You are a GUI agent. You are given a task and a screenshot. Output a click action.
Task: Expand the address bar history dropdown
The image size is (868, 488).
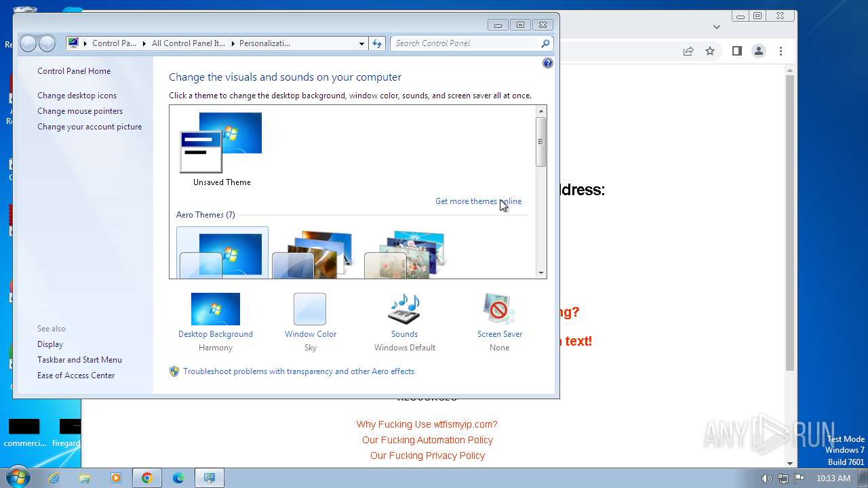(361, 43)
